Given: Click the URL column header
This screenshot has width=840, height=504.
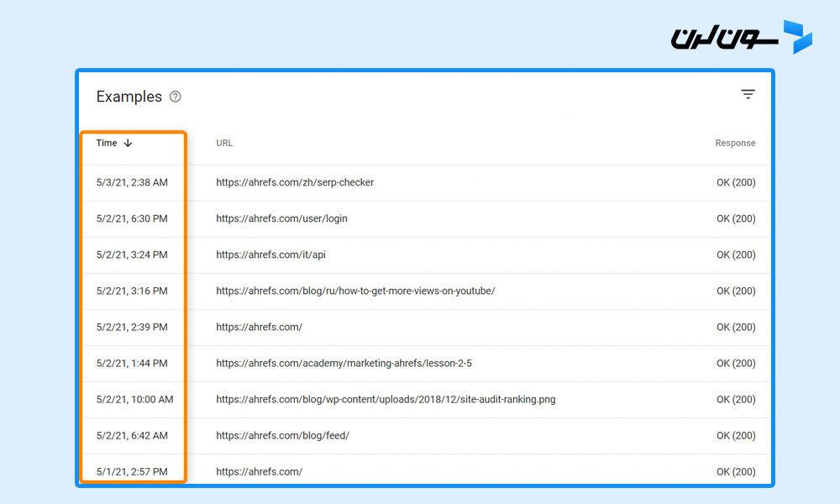Looking at the screenshot, I should 224,143.
